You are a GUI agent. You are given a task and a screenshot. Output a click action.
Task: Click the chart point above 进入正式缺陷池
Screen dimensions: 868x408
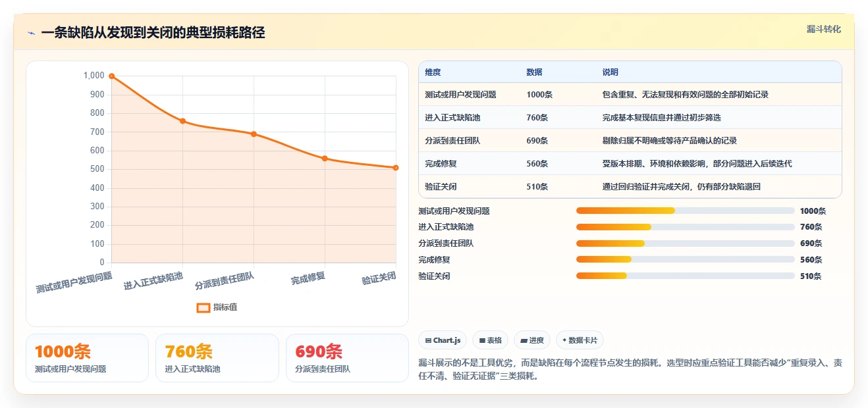[x=182, y=121]
